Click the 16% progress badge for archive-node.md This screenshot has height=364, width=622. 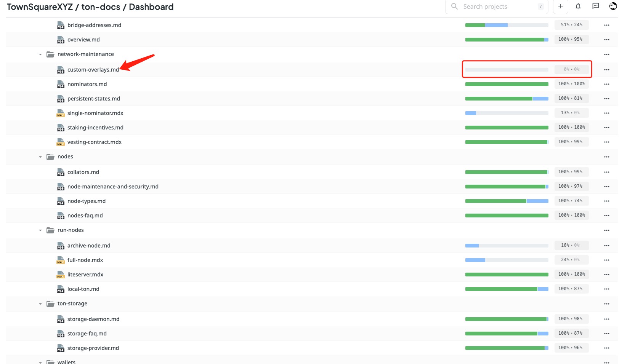(x=571, y=245)
